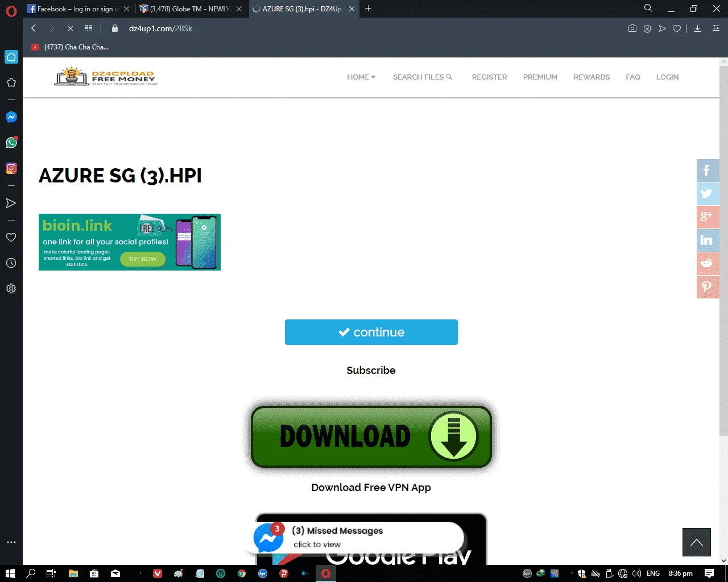
Task: Open Opera main menu logo
Action: point(11,10)
